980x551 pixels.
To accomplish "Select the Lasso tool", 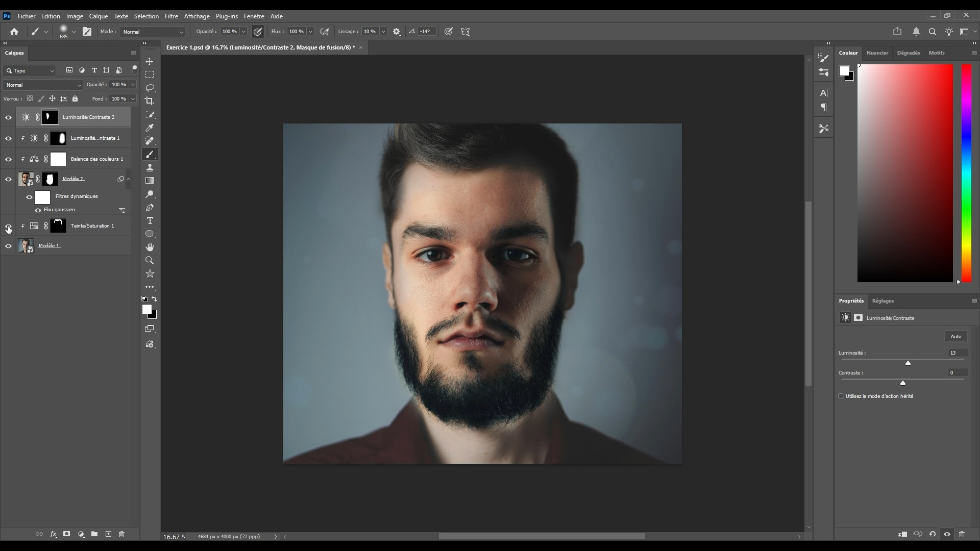I will coord(150,88).
